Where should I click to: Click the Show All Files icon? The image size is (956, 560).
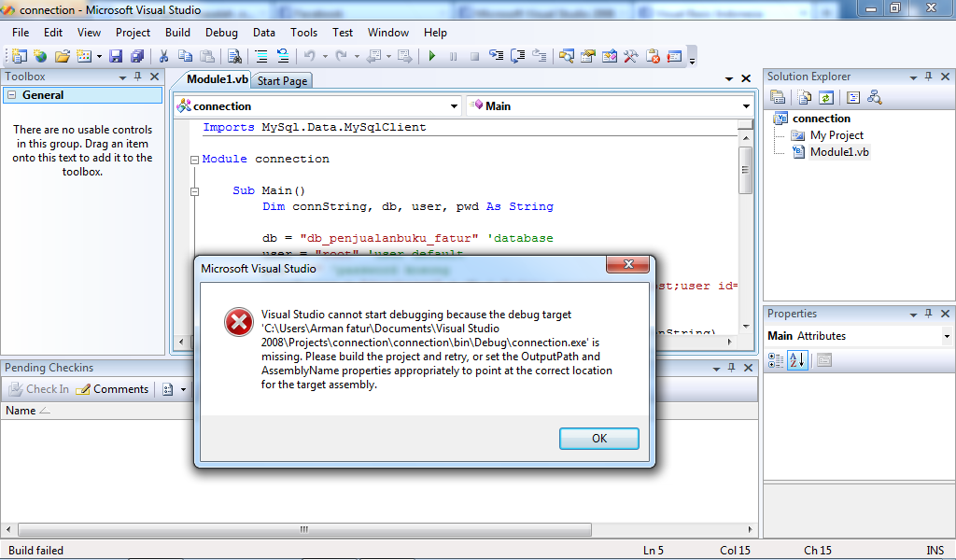click(803, 97)
